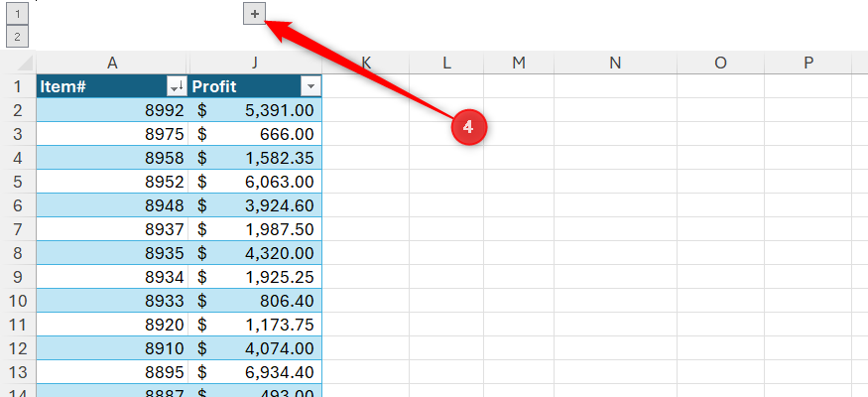Show outline level 2
Screen dimensions: 868x397
[17, 37]
